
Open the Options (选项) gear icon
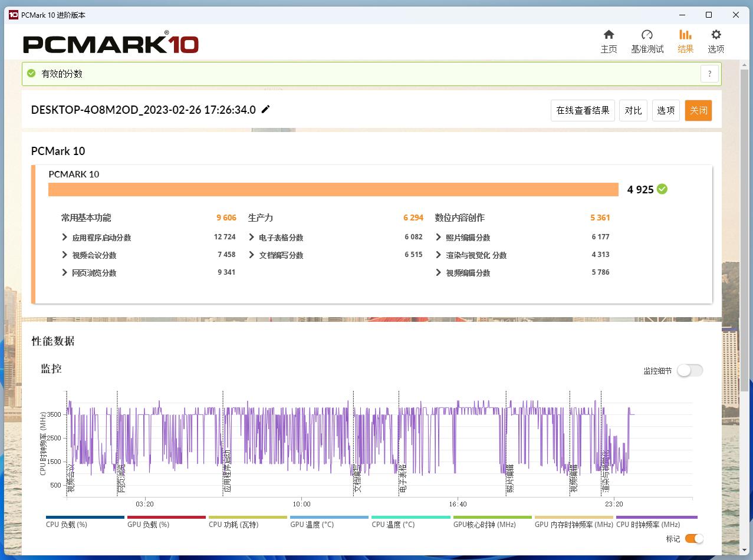pos(716,35)
